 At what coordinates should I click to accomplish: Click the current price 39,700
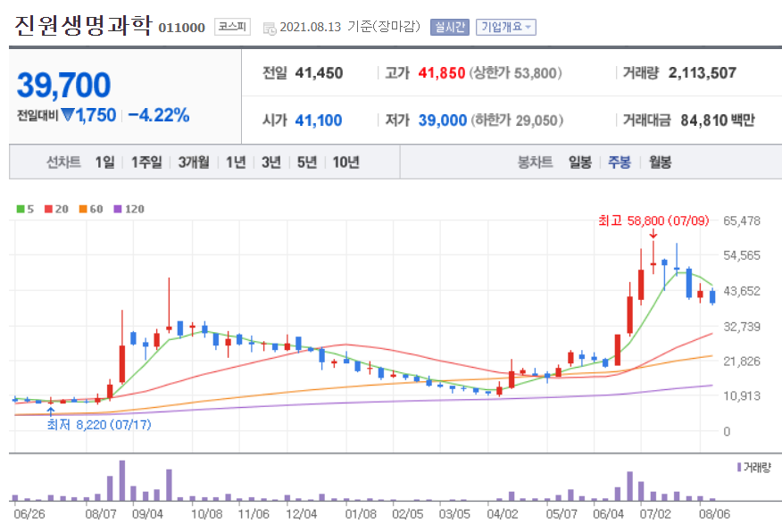coord(64,85)
